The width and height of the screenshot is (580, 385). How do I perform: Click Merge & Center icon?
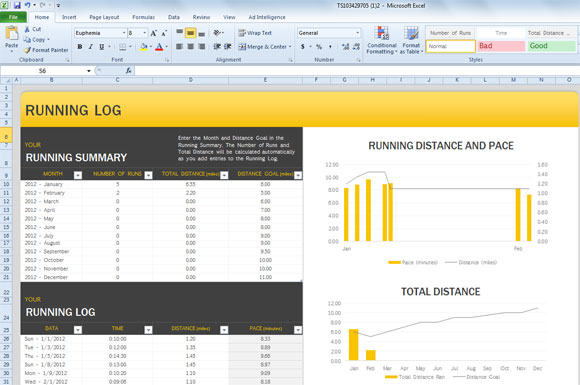(242, 47)
